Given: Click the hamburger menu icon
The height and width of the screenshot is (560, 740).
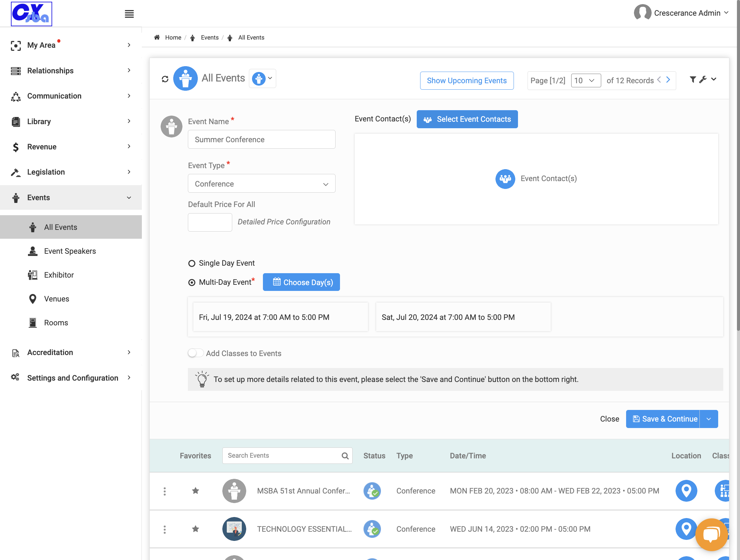Looking at the screenshot, I should [x=129, y=14].
